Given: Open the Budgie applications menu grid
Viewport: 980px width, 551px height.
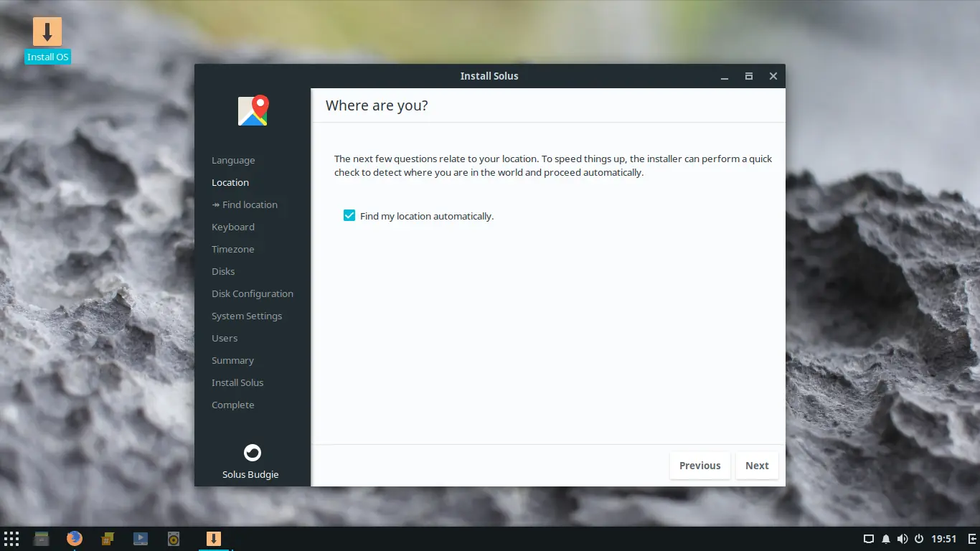Looking at the screenshot, I should 11,539.
